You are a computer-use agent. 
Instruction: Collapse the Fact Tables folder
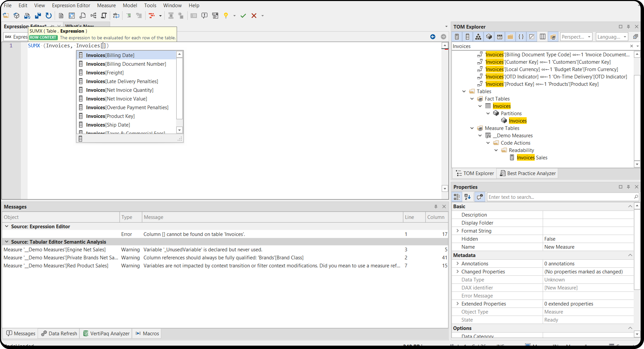point(472,98)
